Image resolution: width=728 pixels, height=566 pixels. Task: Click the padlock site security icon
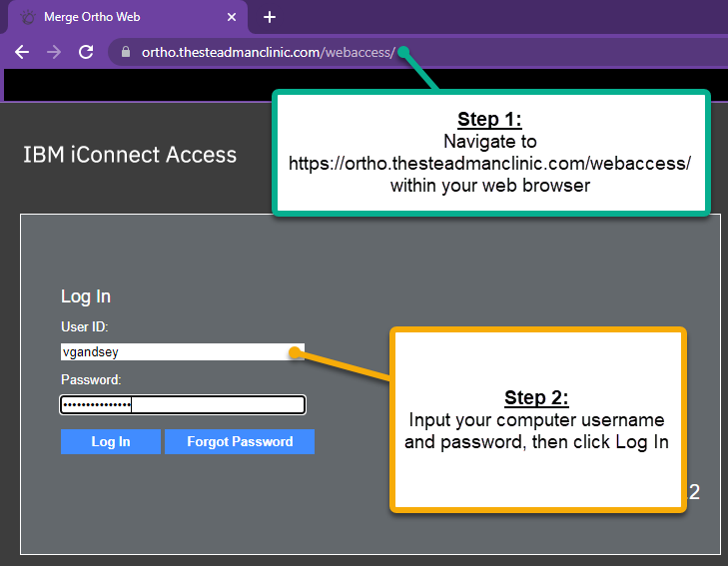click(126, 52)
